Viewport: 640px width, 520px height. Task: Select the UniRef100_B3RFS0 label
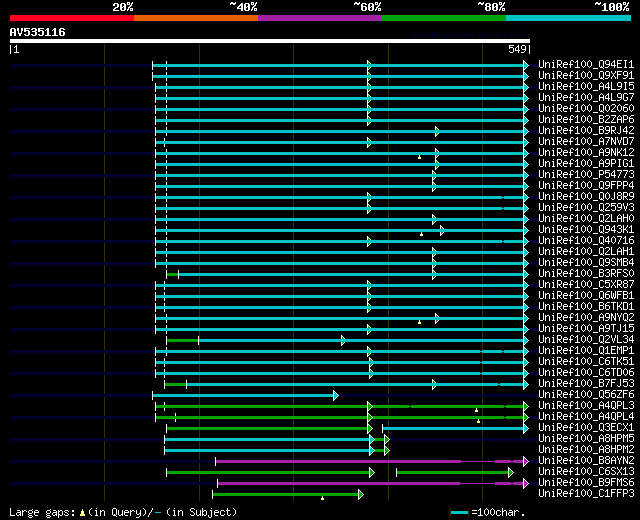coord(586,274)
